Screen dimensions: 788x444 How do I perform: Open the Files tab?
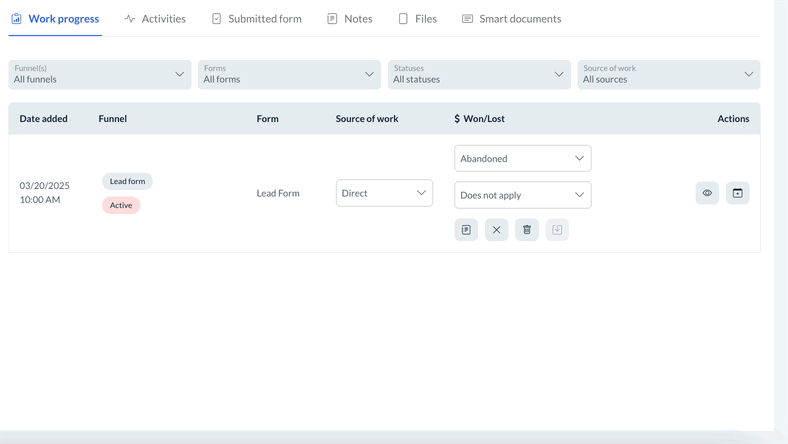pos(417,19)
